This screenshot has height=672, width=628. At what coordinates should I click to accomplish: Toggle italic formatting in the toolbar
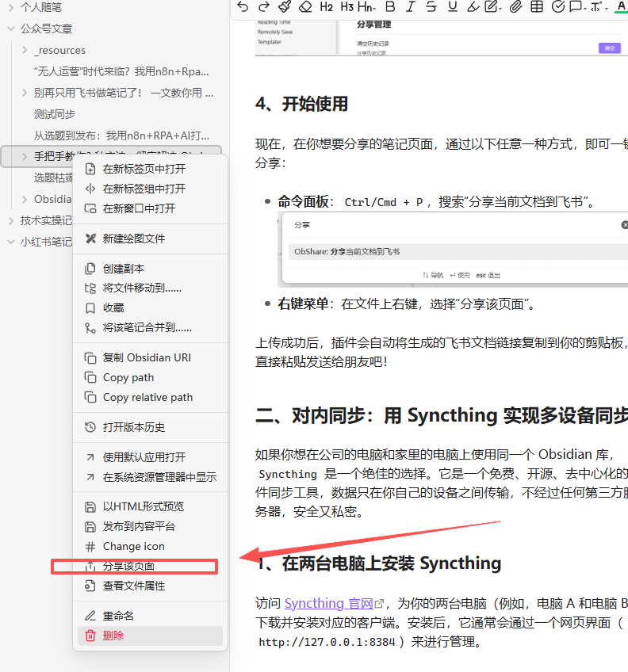pyautogui.click(x=411, y=7)
